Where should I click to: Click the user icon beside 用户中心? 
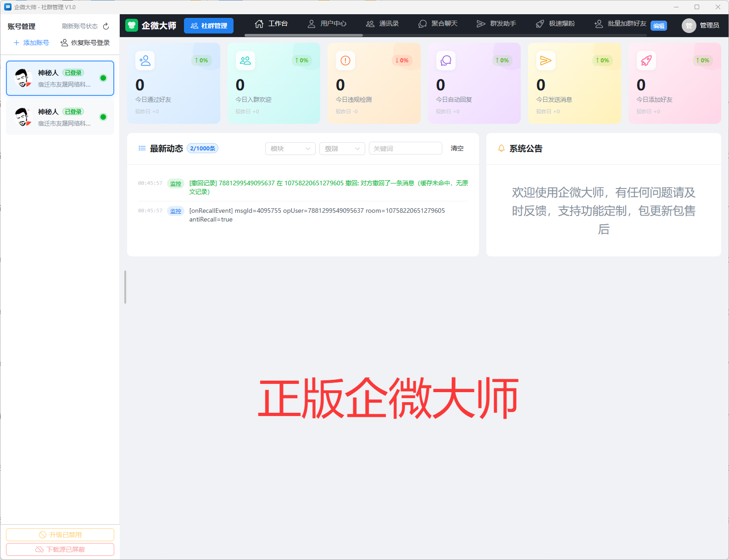point(312,23)
